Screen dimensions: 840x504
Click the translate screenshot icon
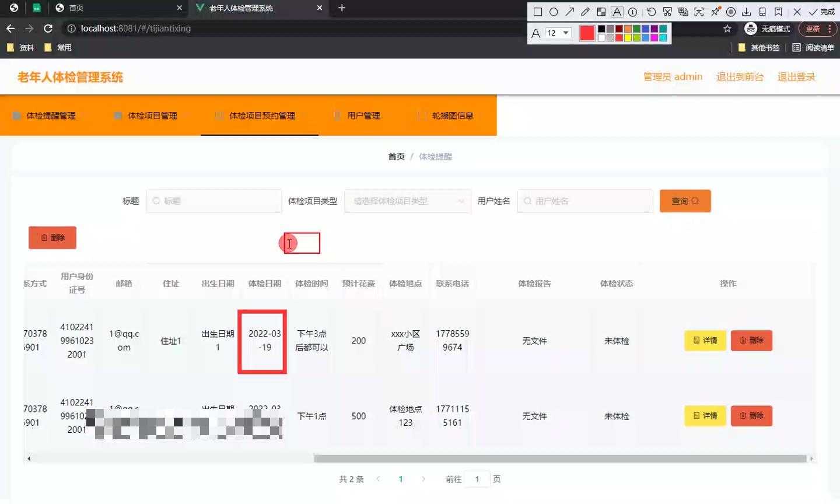pos(683,12)
